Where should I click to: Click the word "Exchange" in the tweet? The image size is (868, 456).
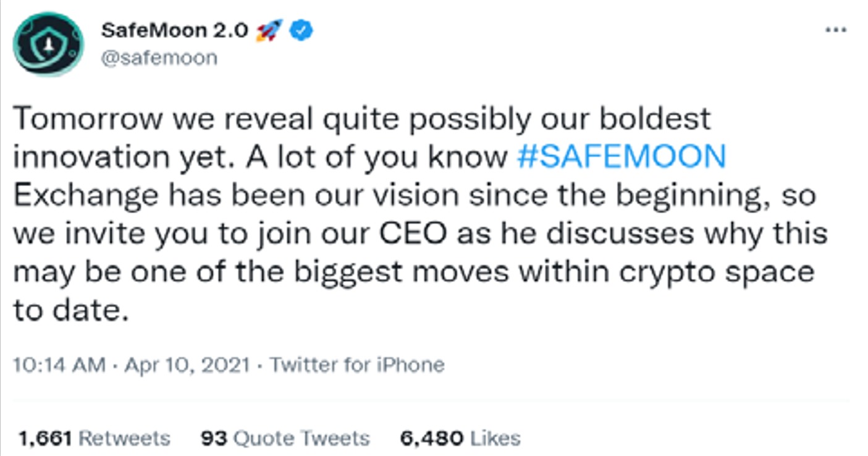tap(86, 196)
